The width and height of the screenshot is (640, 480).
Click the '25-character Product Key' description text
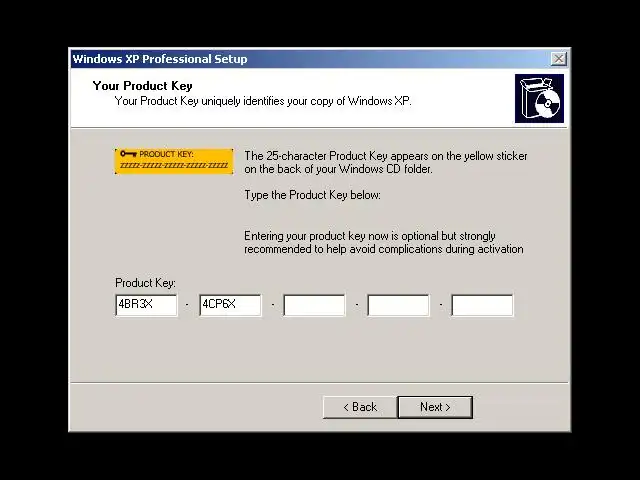tap(386, 162)
